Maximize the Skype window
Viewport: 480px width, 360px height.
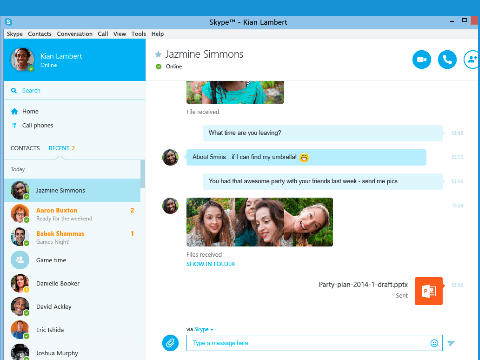[x=464, y=20]
